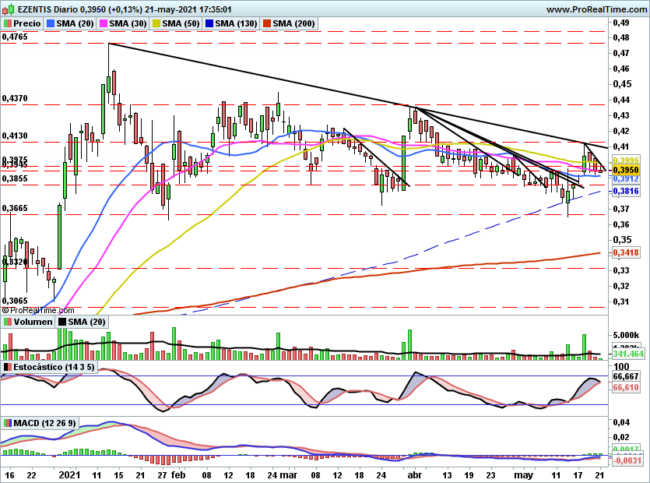Click the 66,610 stochastic signal value tag
Viewport: 650px width, 483px height.
coord(625,387)
